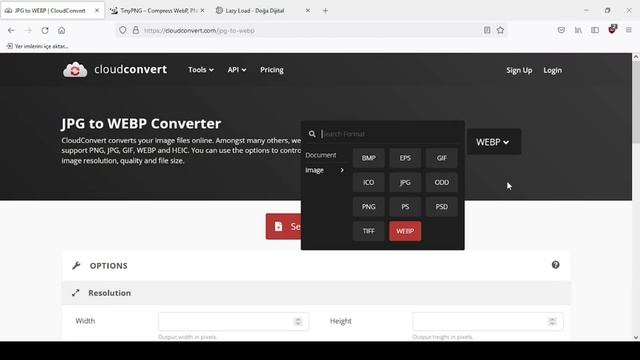Toggle browser sidebar icon
The width and height of the screenshot is (640, 360).
coord(595,30)
